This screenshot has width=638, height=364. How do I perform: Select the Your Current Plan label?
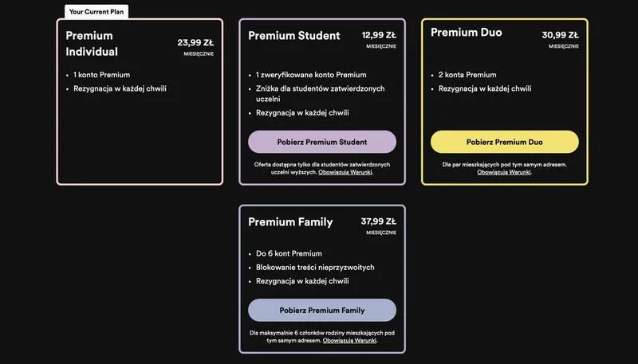point(96,12)
